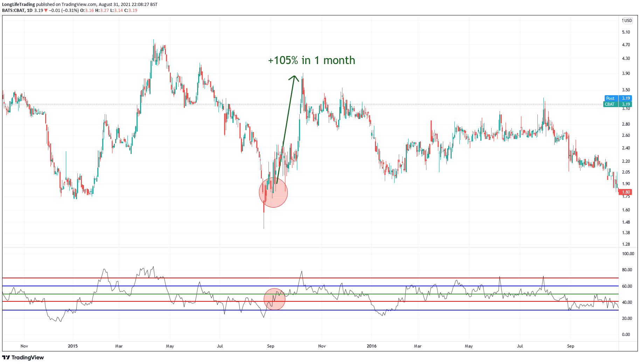Click the 60.00 indicator scale label
Image resolution: width=640 pixels, height=364 pixels.
point(627,286)
